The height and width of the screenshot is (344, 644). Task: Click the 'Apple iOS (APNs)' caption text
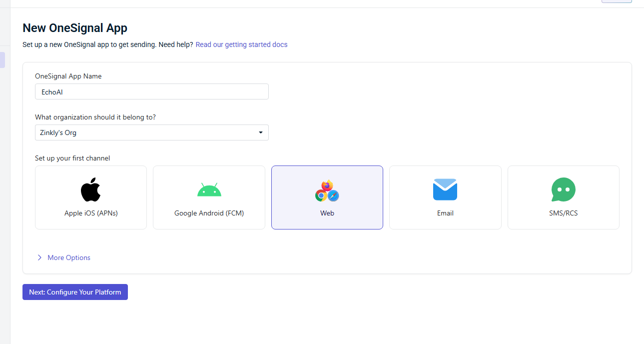coord(91,213)
